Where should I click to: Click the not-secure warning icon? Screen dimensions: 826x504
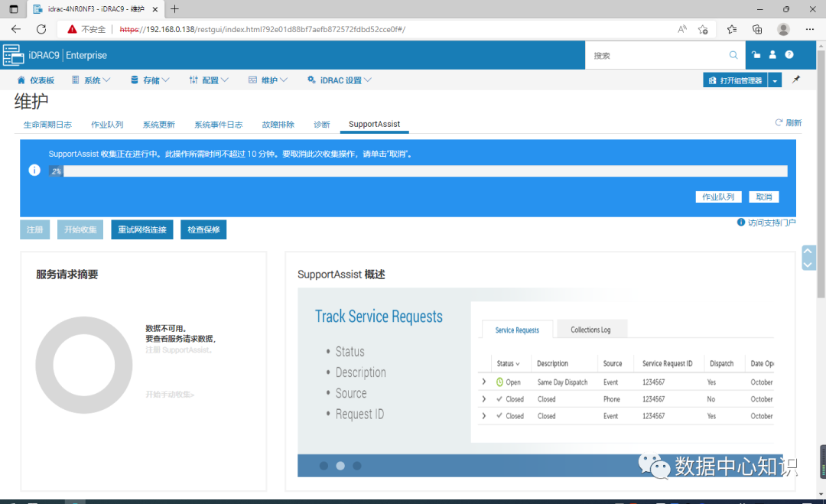[72, 29]
